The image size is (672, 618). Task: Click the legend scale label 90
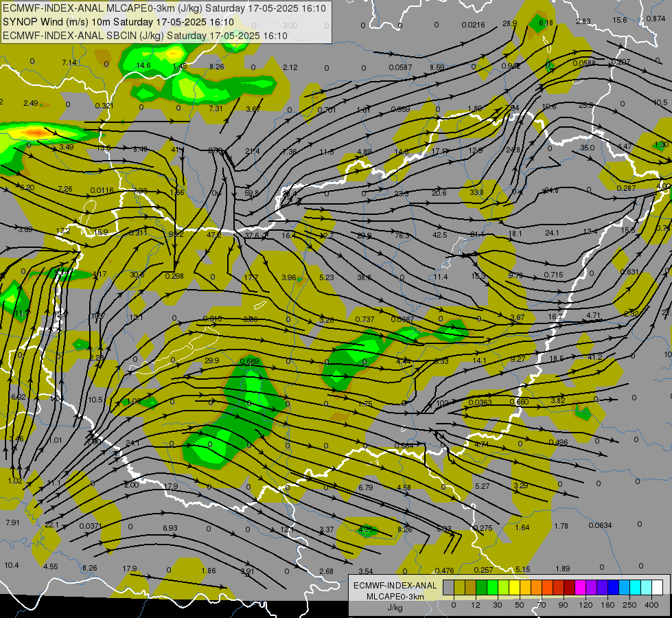[563, 605]
